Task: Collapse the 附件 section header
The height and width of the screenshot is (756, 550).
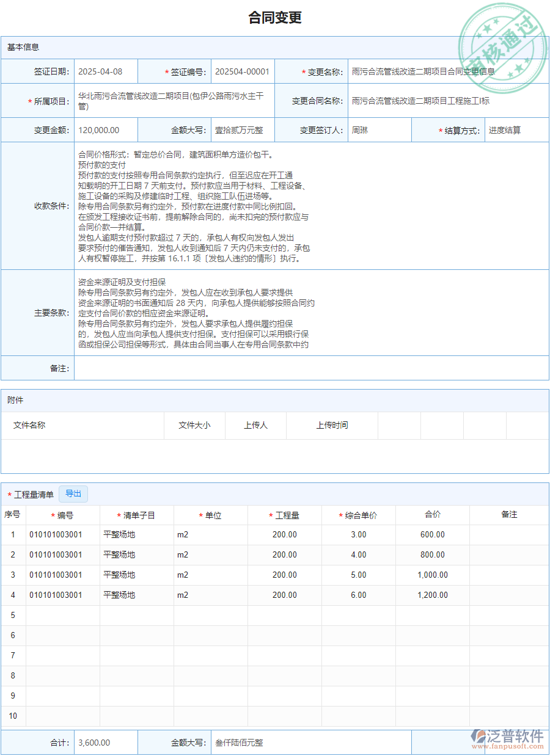Action: tap(14, 400)
